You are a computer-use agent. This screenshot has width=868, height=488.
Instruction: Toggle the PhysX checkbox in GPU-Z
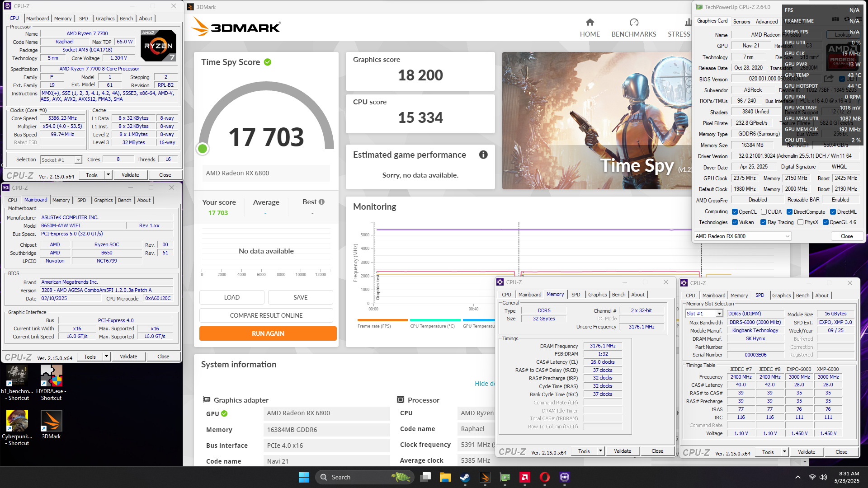[x=800, y=222]
